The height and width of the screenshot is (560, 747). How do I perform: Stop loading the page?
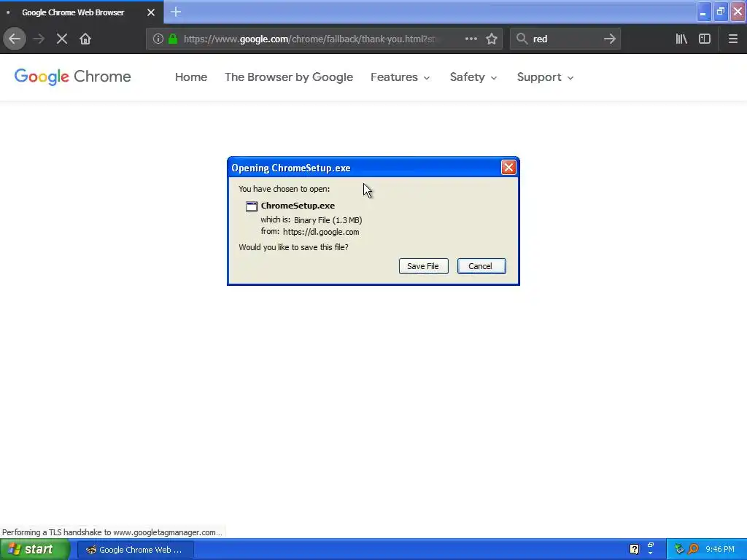61,39
